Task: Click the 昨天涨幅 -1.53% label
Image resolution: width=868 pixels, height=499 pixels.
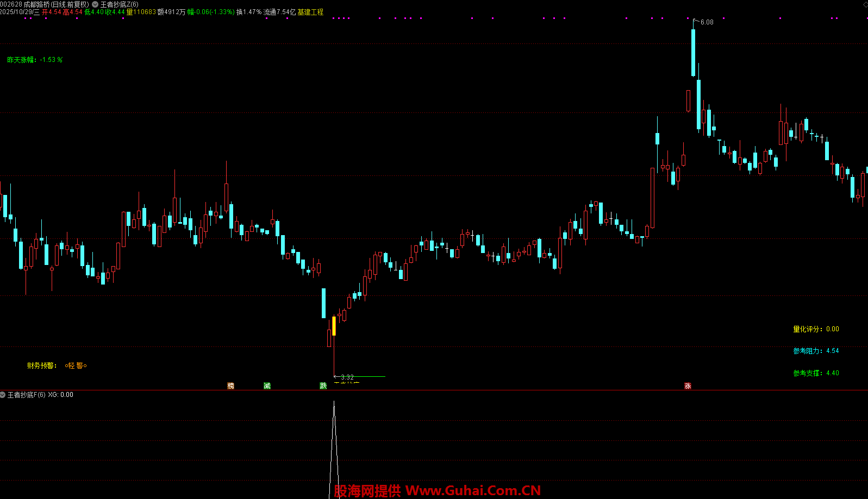Action: 35,60
